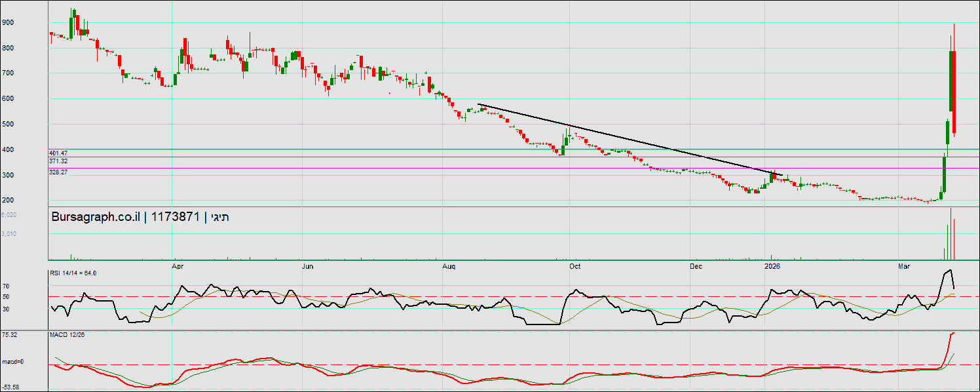
Task: Click the Mar month label
Action: (904, 267)
